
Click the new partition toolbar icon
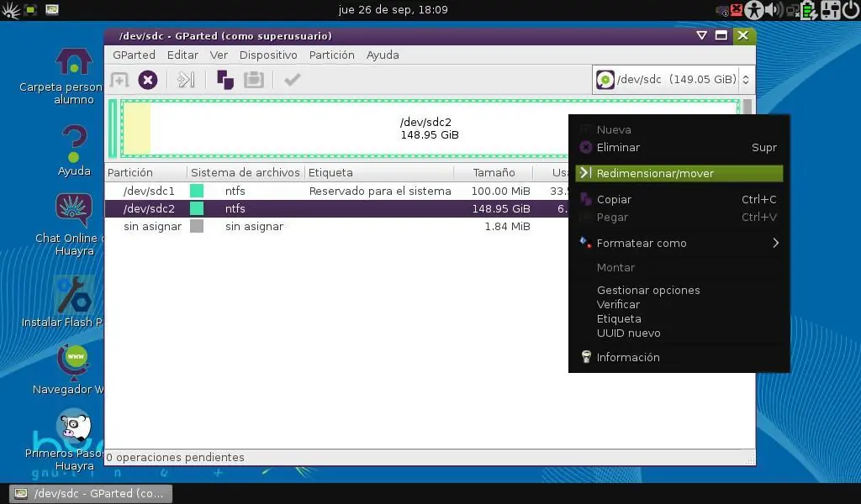pos(119,80)
